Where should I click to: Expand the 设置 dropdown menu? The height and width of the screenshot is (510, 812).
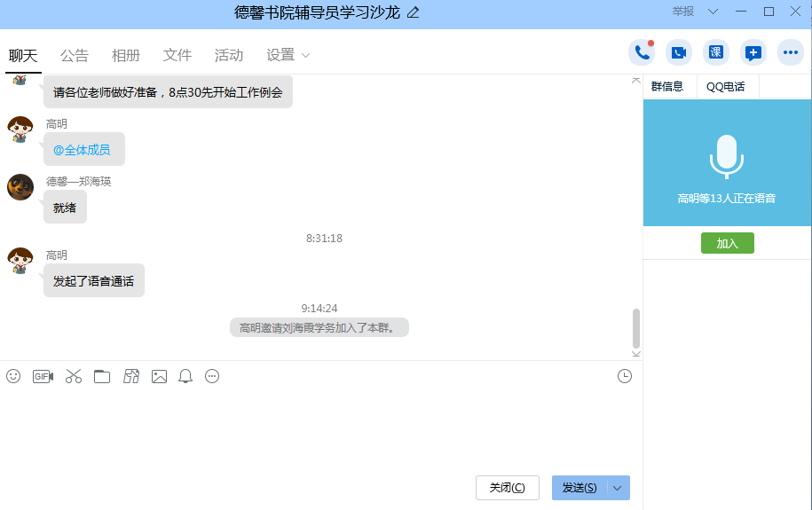tap(288, 55)
